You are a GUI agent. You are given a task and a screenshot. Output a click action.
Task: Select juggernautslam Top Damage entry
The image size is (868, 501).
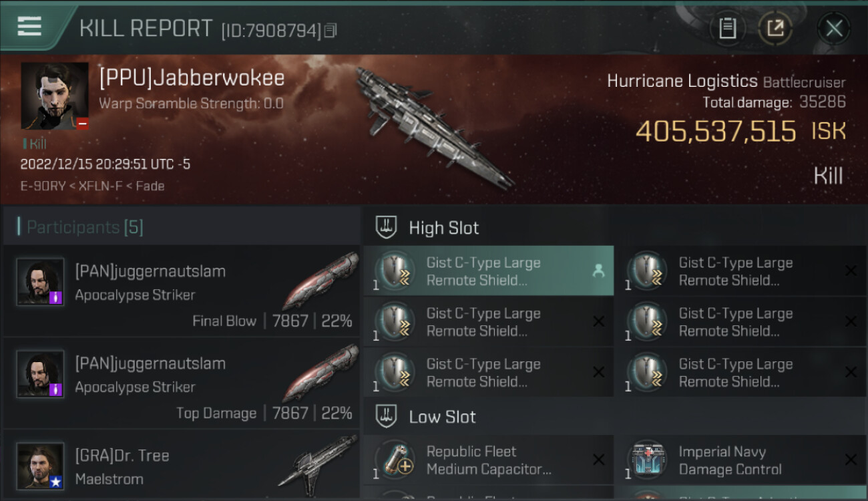point(181,383)
